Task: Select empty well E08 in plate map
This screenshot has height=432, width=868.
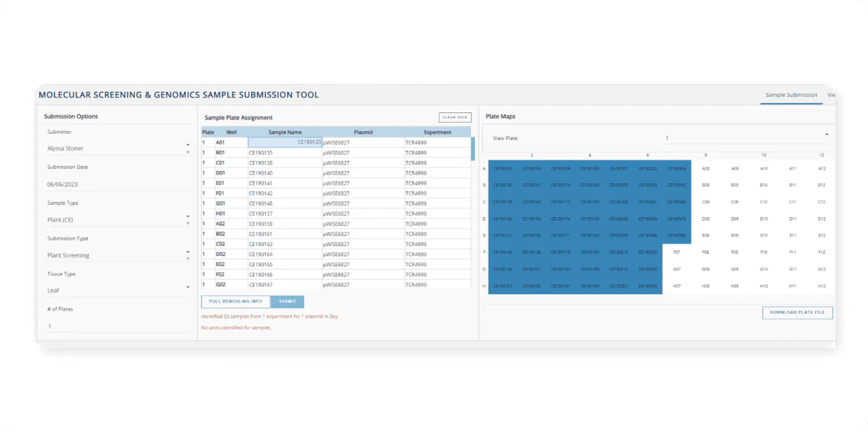Action: pos(706,235)
